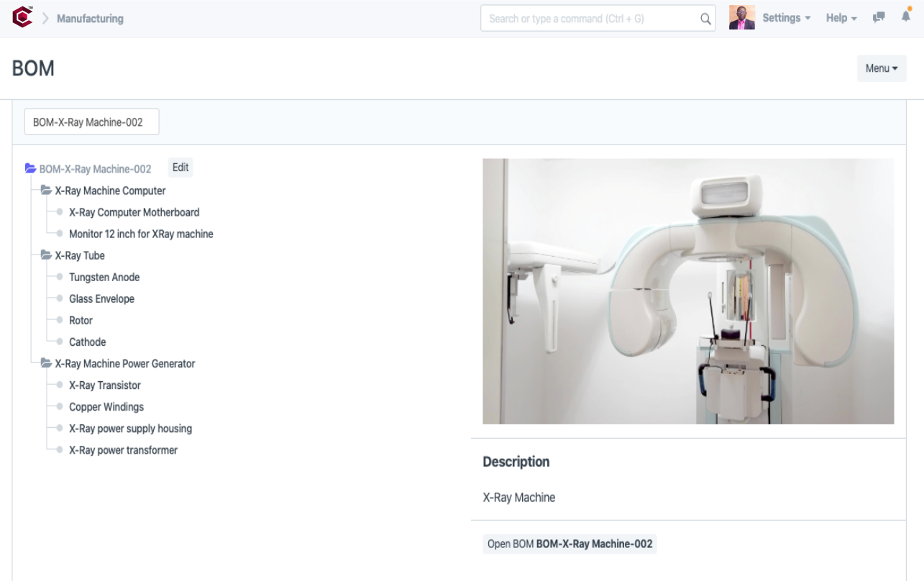Click the user profile avatar picture
This screenshot has width=924, height=581.
pos(741,16)
